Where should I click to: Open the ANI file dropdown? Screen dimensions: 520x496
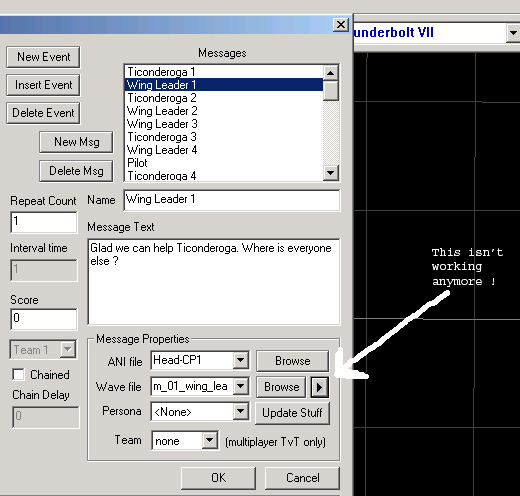coord(240,361)
